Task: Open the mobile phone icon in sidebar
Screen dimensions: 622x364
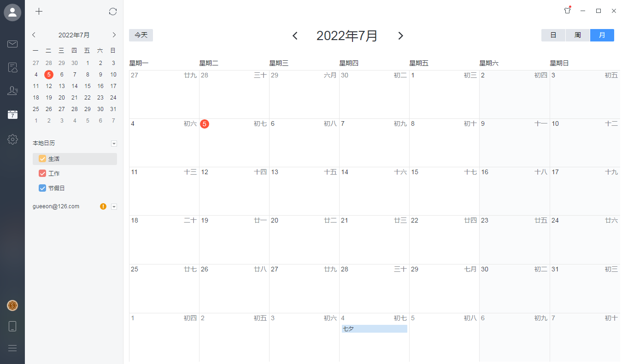Action: 12,327
